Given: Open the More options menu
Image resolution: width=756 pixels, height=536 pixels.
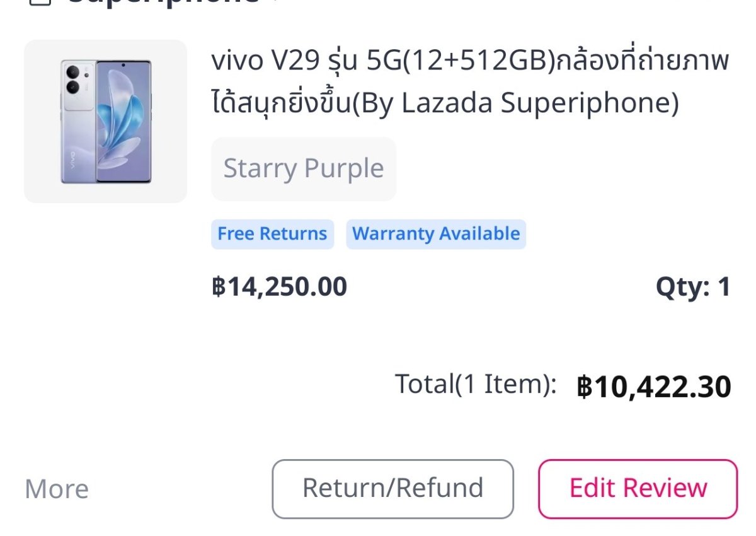Looking at the screenshot, I should (57, 489).
